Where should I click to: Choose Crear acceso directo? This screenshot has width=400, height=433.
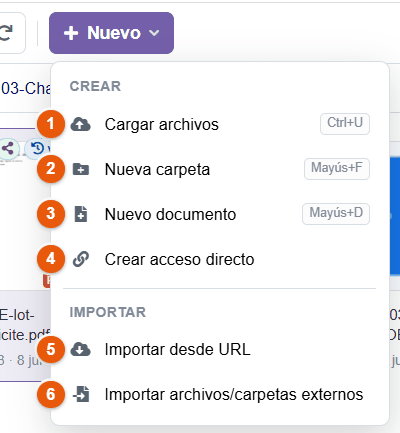(220, 259)
